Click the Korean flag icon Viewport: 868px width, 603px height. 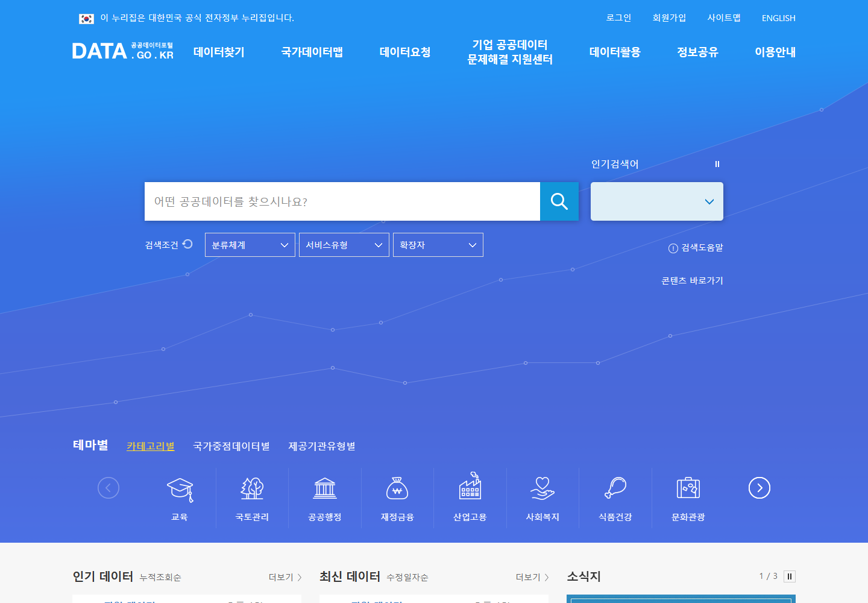[86, 19]
